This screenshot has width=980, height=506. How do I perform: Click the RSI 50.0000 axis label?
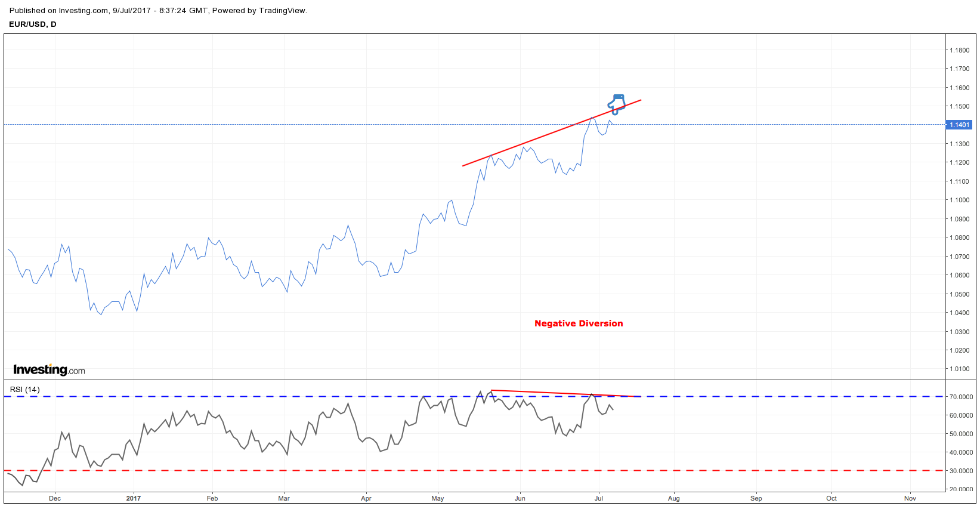pyautogui.click(x=962, y=434)
